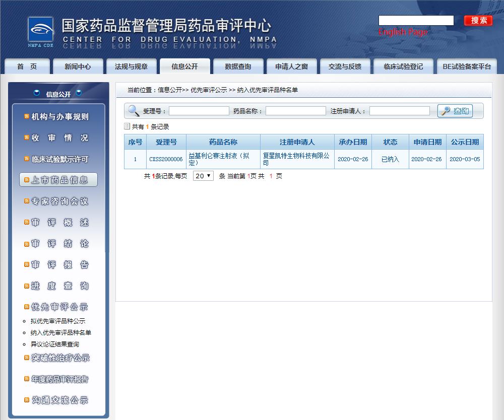Click the magnifier icon beside the filter fields
504x420 pixels.
pos(133,110)
